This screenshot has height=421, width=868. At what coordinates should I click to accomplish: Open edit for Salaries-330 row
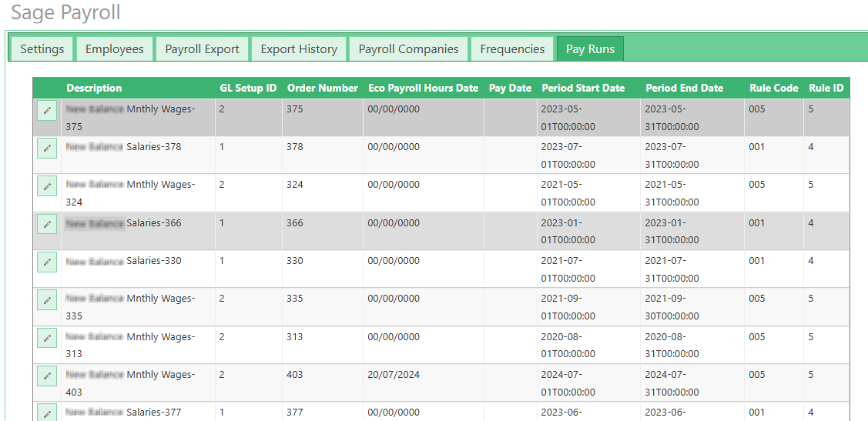(47, 262)
